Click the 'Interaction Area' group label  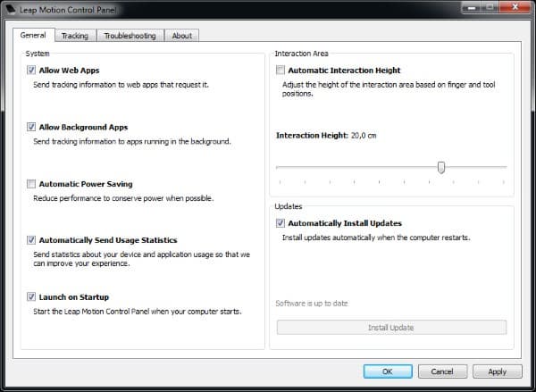pyautogui.click(x=302, y=54)
